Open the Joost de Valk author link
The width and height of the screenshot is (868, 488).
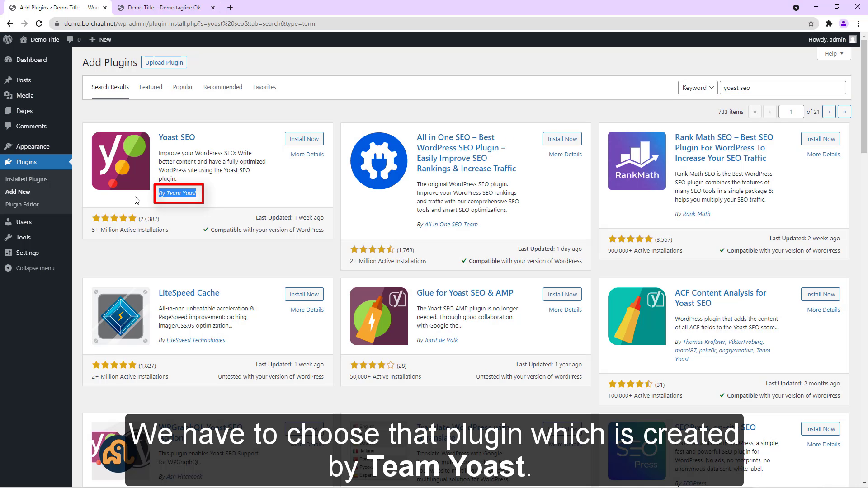(x=441, y=340)
